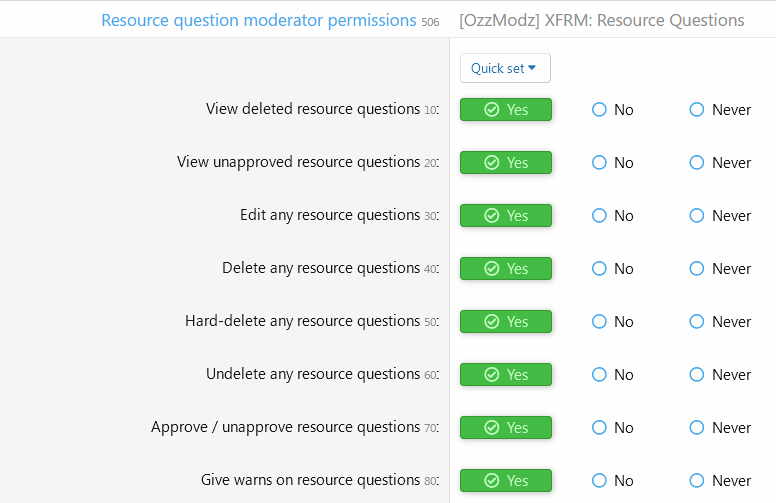Screen dimensions: 776x503
Task: Open the Quick set dropdown
Action: click(505, 68)
